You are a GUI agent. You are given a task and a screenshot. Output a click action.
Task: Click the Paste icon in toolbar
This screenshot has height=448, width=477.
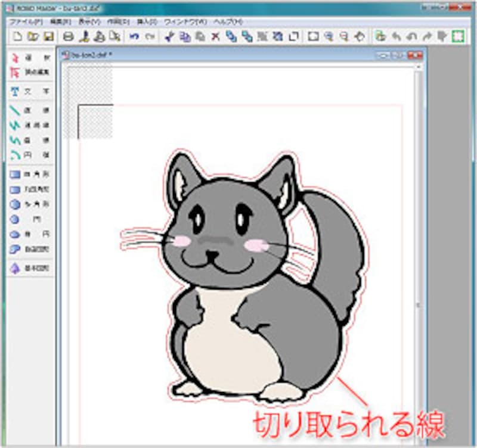coord(200,36)
